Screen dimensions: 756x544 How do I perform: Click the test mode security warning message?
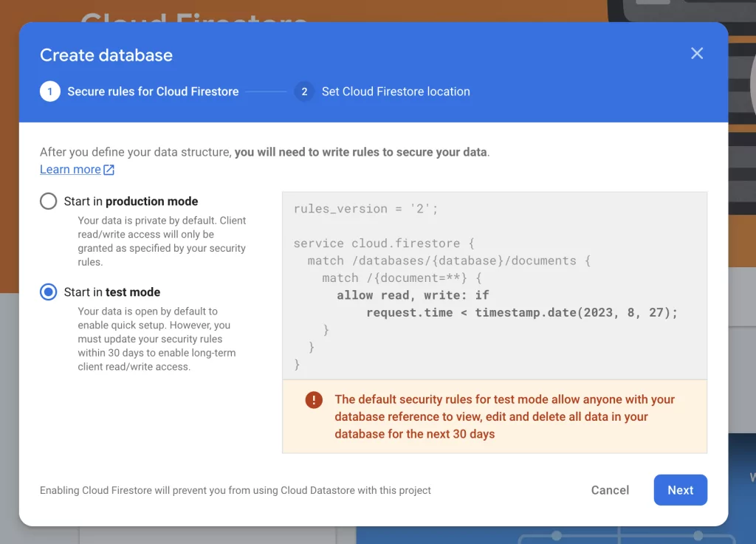pos(504,416)
